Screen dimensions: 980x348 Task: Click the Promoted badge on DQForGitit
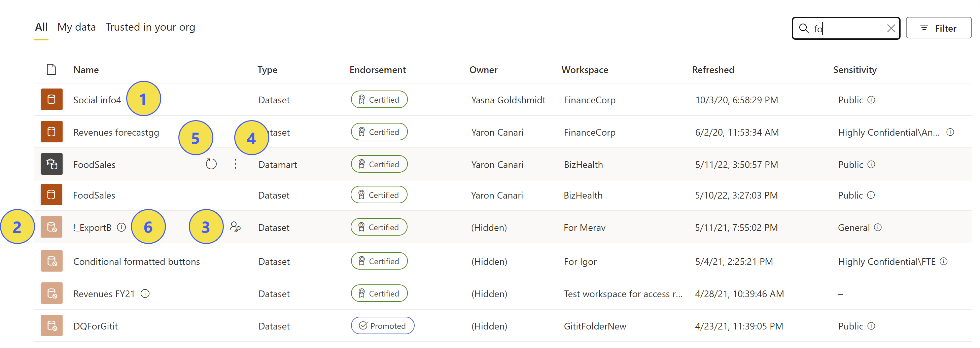[x=382, y=325]
